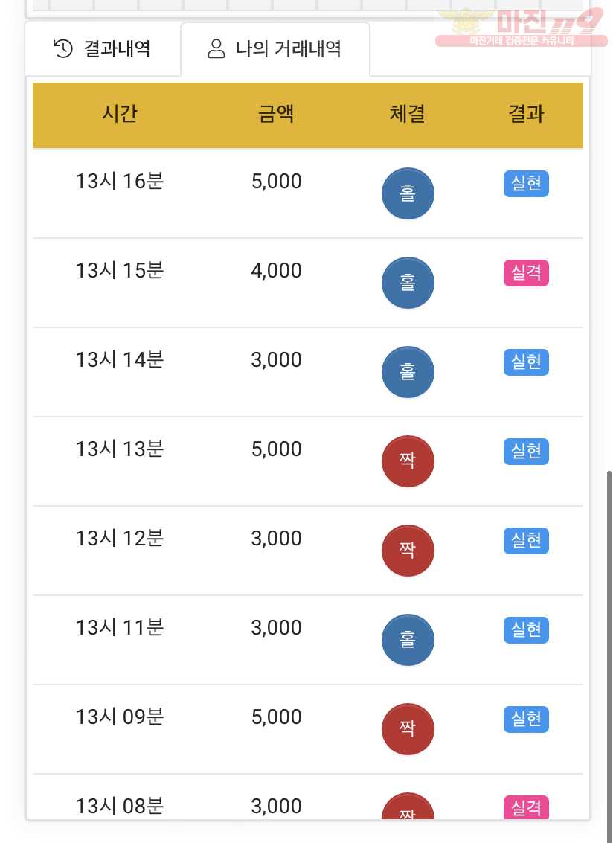The width and height of the screenshot is (616, 843).
Task: Open the 결과내역 tab
Action: click(x=103, y=49)
